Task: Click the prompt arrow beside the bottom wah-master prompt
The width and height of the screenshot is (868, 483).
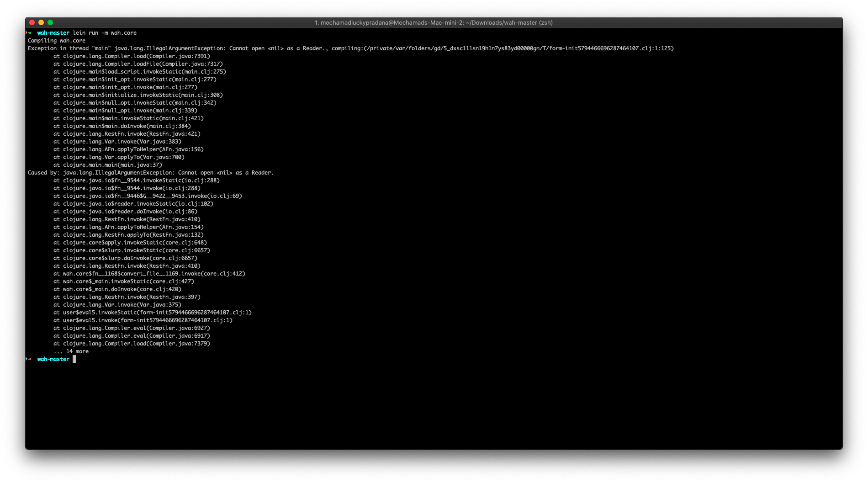Action: [x=29, y=359]
